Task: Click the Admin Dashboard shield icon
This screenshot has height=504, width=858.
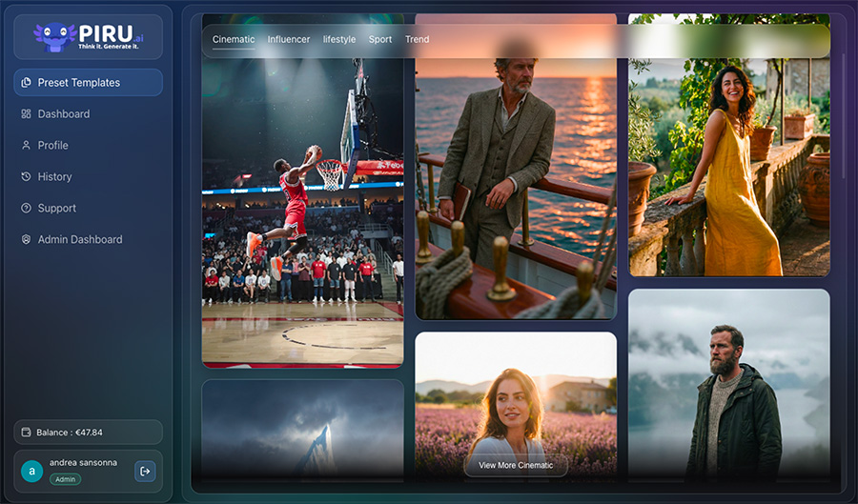Action: (27, 240)
